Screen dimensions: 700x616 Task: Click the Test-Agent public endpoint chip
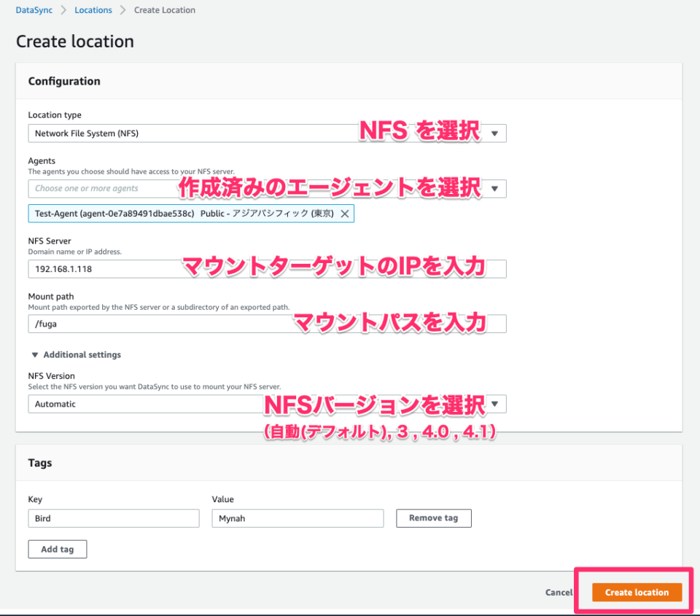coord(182,213)
